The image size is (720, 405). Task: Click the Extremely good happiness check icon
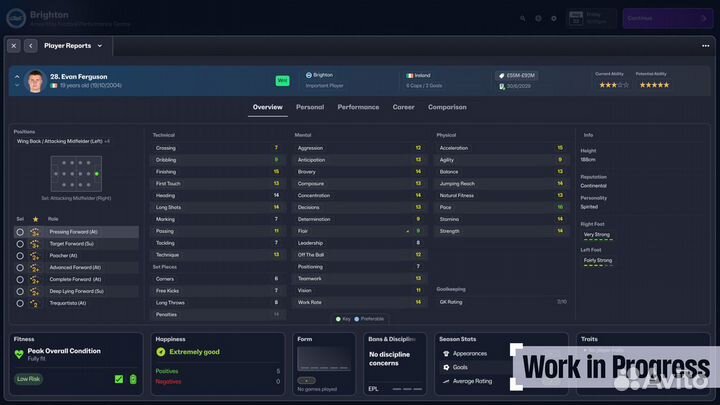tap(161, 352)
